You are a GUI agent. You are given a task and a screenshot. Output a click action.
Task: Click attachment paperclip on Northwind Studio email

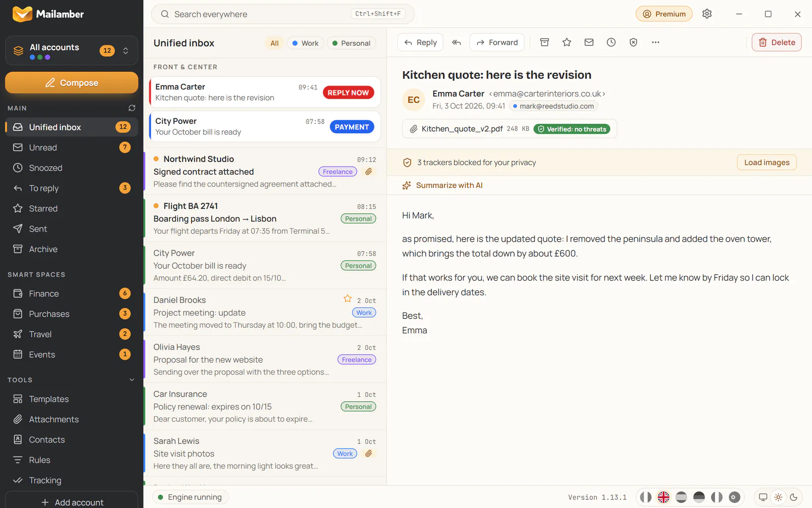[x=369, y=172]
